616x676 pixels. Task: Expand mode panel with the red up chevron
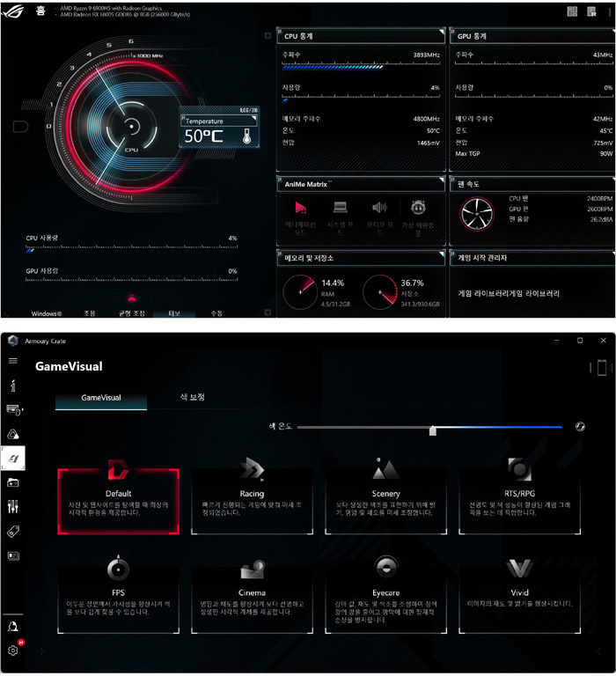click(132, 298)
